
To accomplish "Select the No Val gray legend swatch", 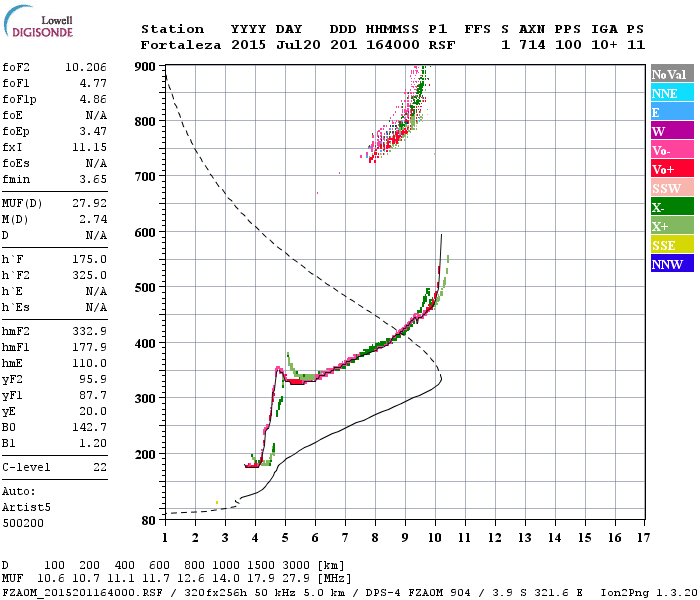I will coord(672,74).
